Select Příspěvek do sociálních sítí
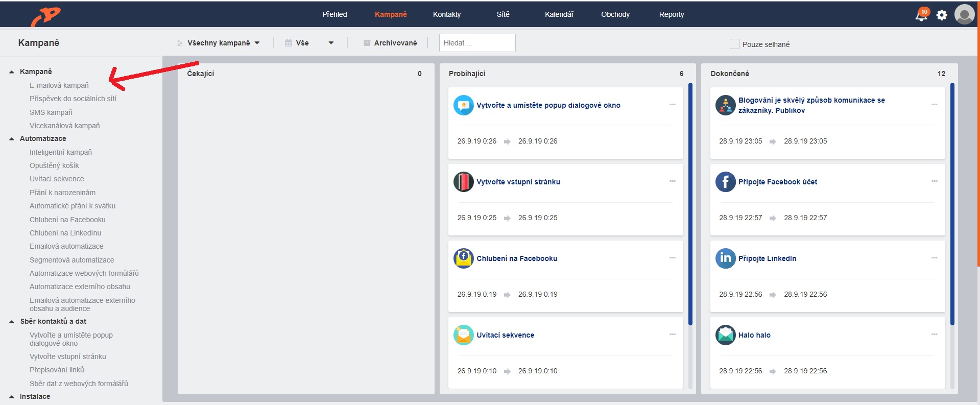The height and width of the screenshot is (405, 980). [73, 99]
